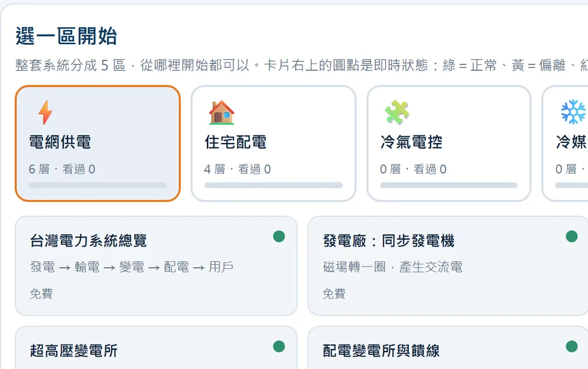Viewport: 588px width, 369px height.
Task: Click the progress bar under 住宅配電
Action: click(273, 185)
